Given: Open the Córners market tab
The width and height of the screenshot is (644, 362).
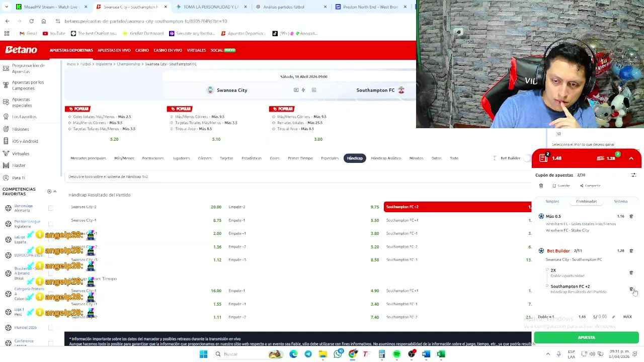Looking at the screenshot, I should 205,158.
